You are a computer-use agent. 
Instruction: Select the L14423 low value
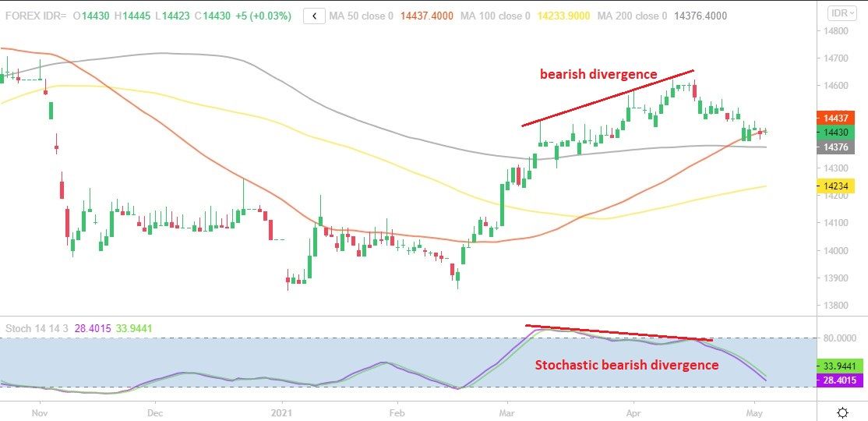pos(174,16)
